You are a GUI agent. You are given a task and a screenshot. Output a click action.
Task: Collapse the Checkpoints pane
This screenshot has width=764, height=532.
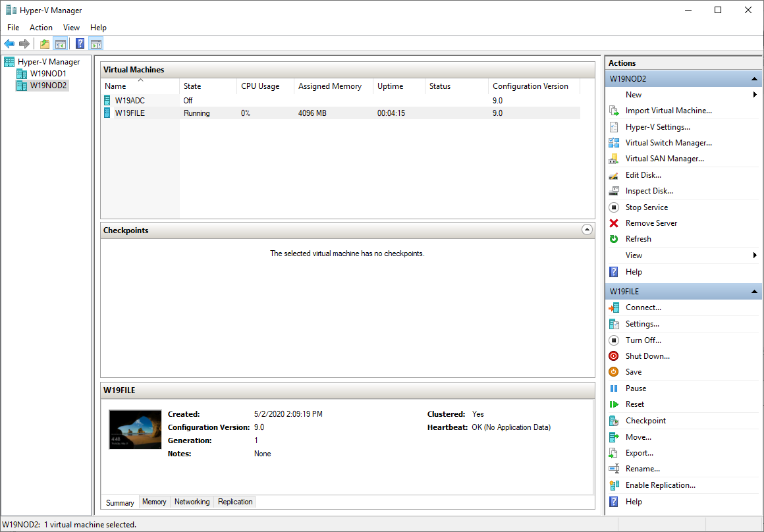(587, 230)
